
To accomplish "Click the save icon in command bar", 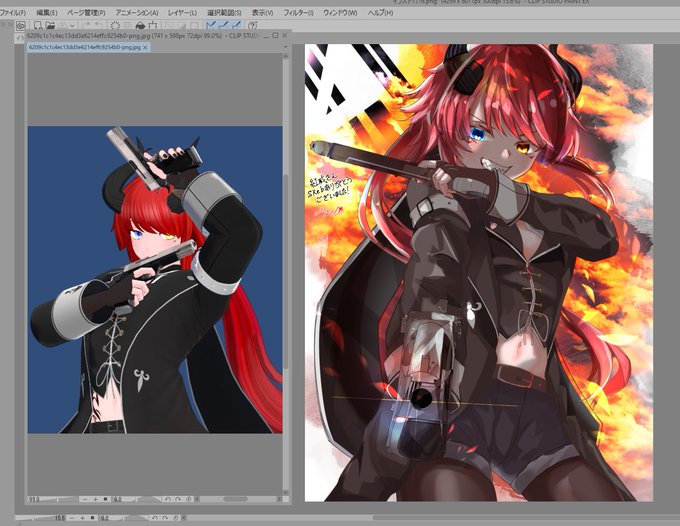I will coord(63,26).
